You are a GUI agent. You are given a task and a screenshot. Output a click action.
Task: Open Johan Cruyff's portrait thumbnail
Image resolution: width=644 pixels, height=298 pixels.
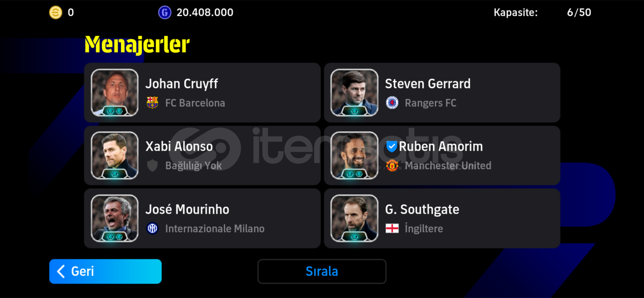click(x=114, y=92)
